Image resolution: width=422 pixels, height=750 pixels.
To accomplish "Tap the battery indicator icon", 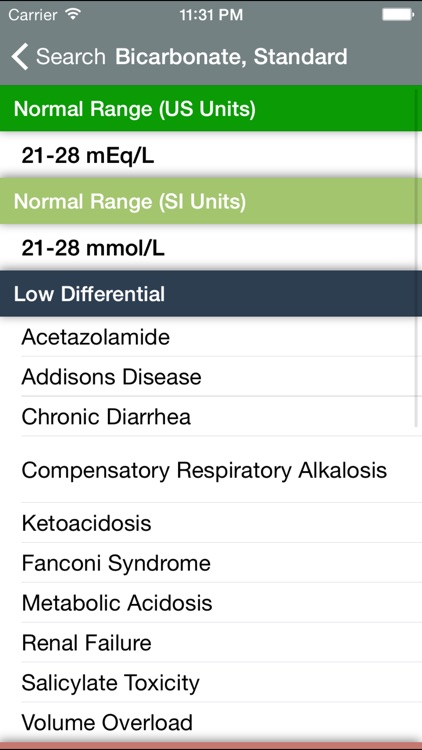I will tap(398, 14).
